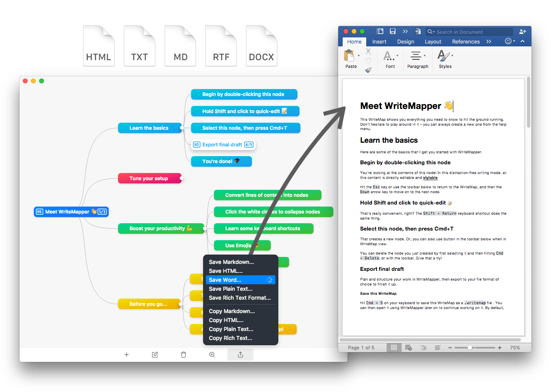The image size is (551, 392).
Task: Choose Save HTML... from export menu
Action: coord(241,271)
